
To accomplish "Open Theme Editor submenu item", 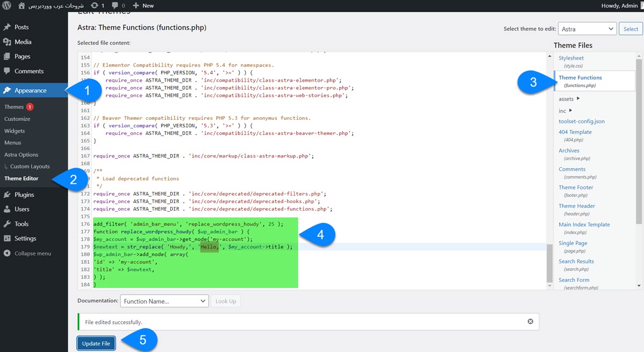I will pyautogui.click(x=21, y=178).
